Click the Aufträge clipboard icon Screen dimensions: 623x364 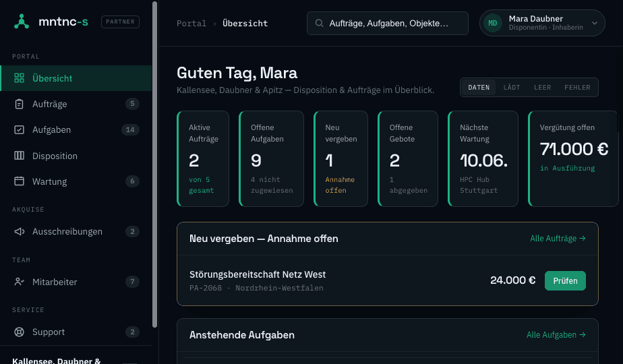point(19,104)
